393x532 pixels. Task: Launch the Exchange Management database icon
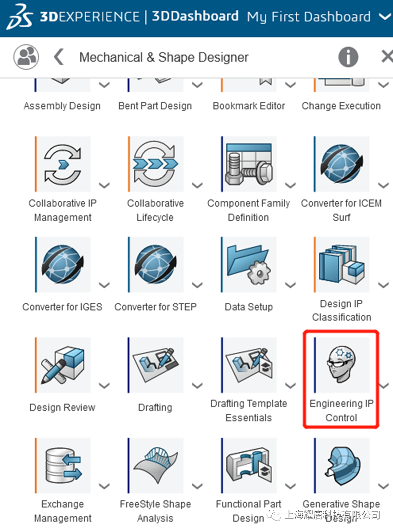(x=63, y=466)
